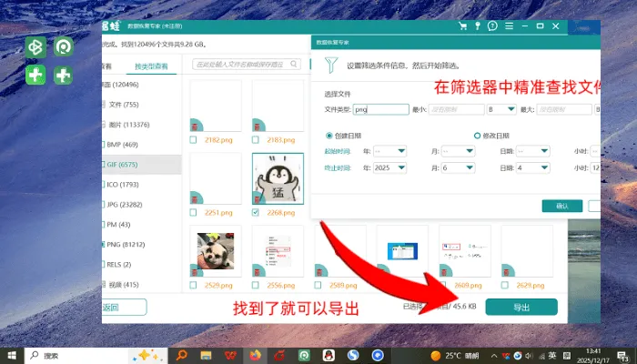Open File Explorer from the taskbar
637x364 pixels.
pyautogui.click(x=206, y=356)
